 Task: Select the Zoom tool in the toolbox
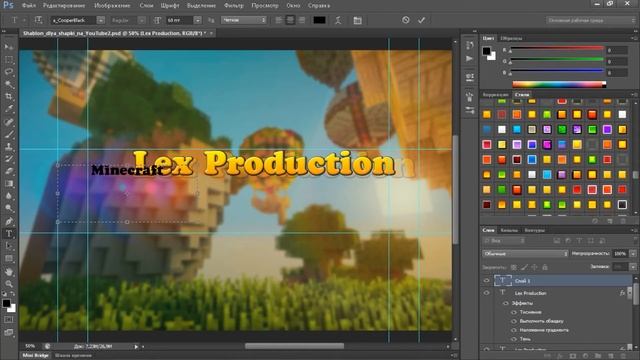pos(9,284)
